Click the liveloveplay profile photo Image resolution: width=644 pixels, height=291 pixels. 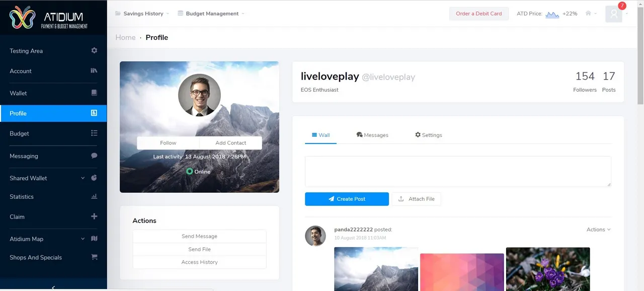pos(199,95)
